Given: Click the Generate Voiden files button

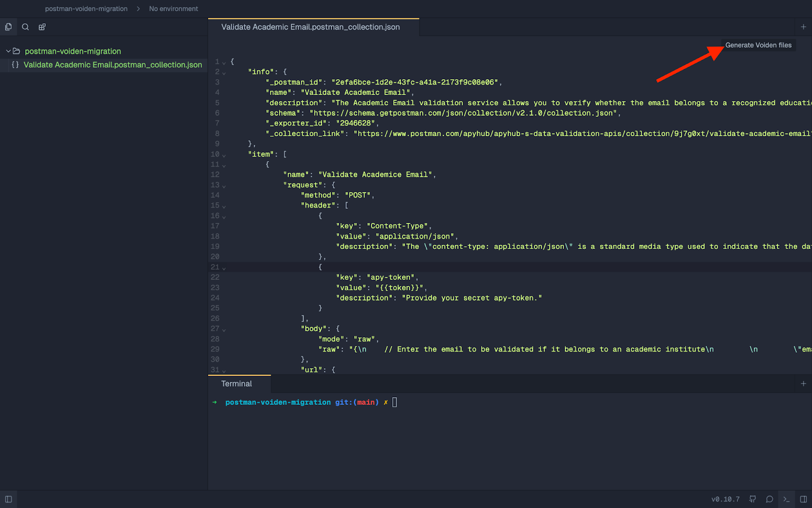Looking at the screenshot, I should click(758, 45).
